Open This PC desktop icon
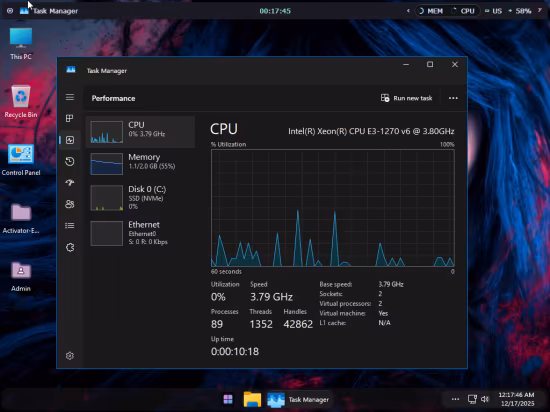550x412 pixels. (21, 43)
